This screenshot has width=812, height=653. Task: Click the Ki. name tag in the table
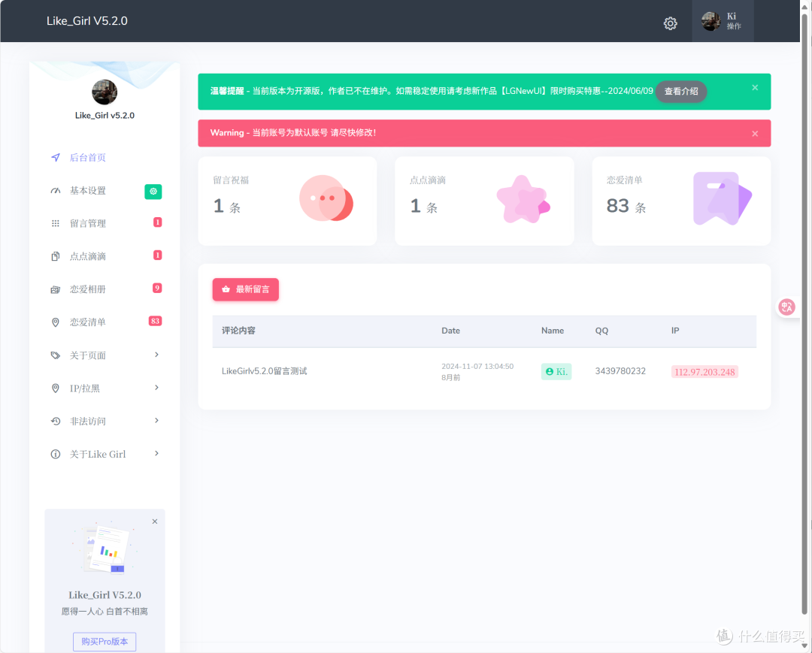pos(556,371)
